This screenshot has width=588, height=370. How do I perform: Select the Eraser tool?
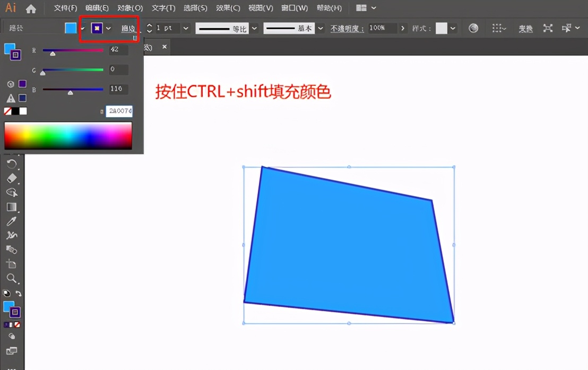click(12, 178)
